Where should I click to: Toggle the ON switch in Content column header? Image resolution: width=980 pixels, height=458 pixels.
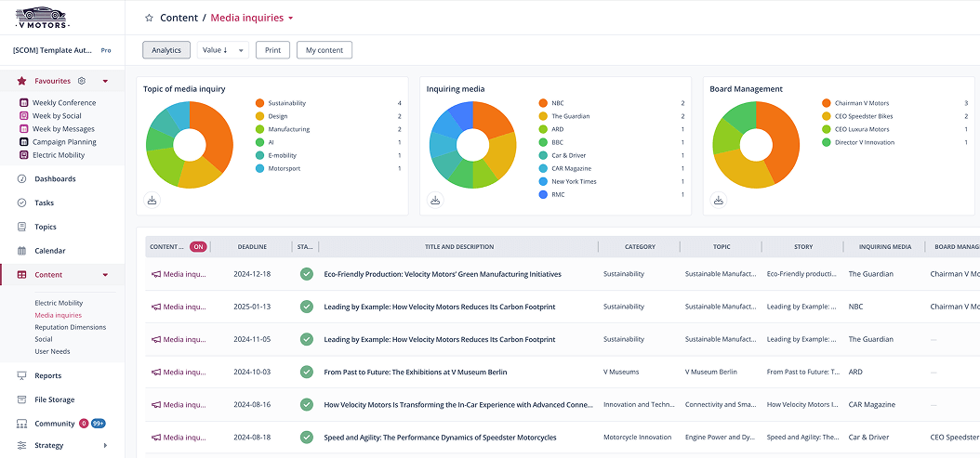(198, 247)
